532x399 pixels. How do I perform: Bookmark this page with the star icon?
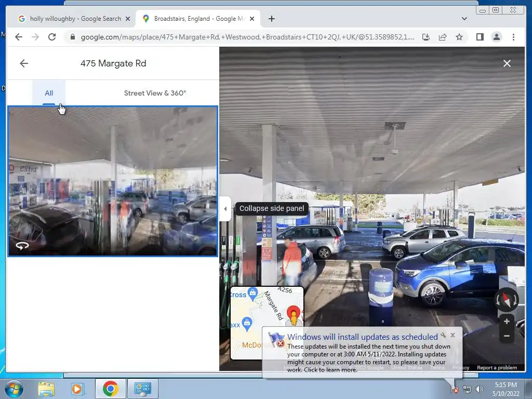459,37
